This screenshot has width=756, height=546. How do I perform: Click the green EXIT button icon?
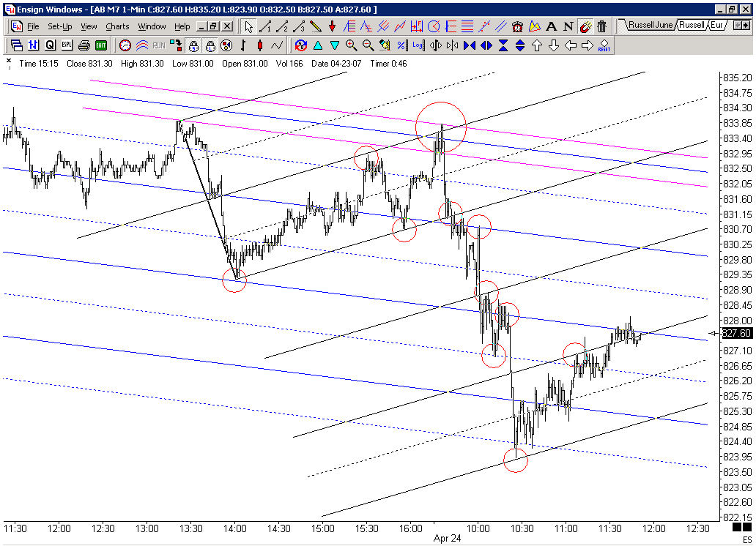point(101,45)
